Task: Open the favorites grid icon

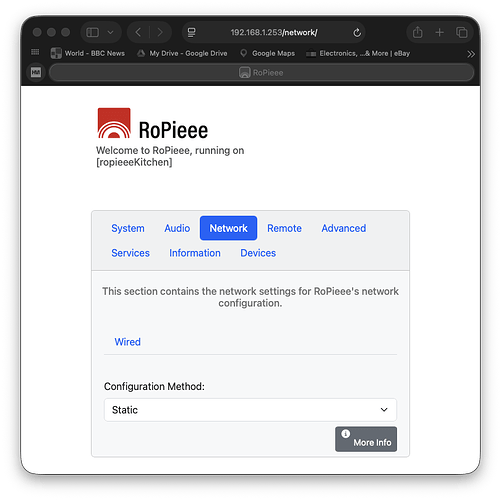Action: click(35, 52)
